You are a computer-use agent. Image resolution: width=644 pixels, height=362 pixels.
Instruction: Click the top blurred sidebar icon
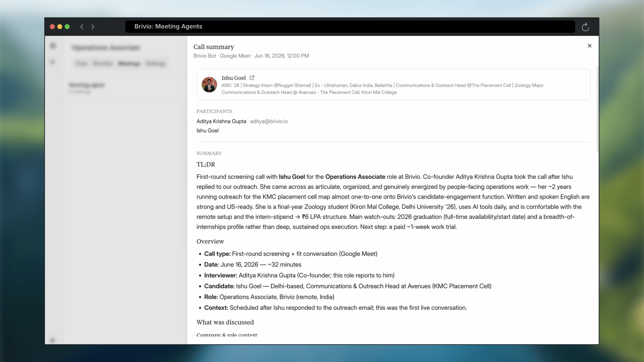coord(53,46)
